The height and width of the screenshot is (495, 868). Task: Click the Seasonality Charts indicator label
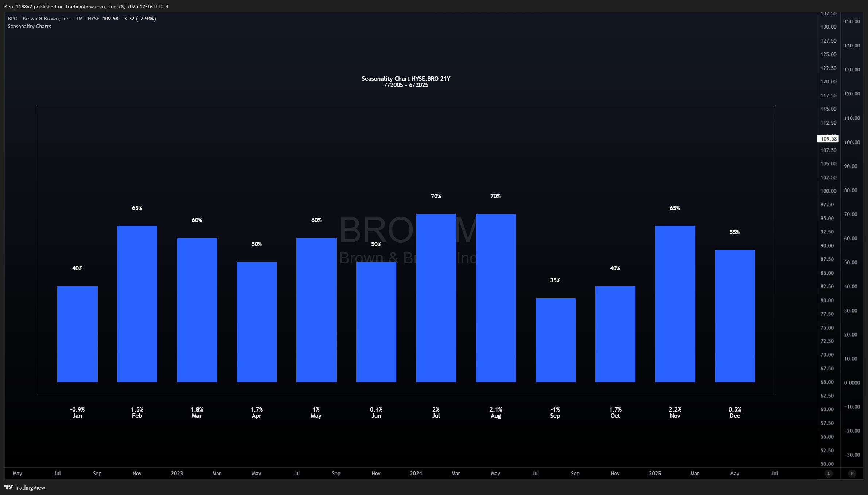[x=30, y=27]
